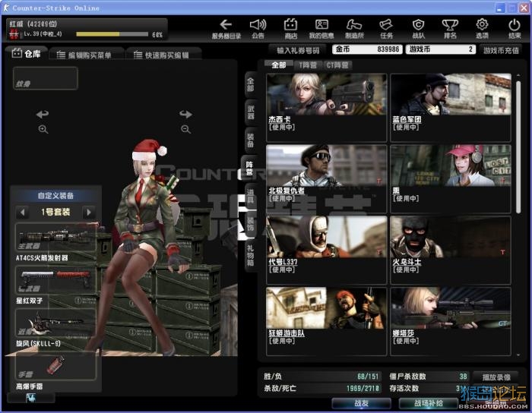Screen dimensions: 532x413
Task: Select the 礼物箱 side category
Action: pyautogui.click(x=250, y=256)
